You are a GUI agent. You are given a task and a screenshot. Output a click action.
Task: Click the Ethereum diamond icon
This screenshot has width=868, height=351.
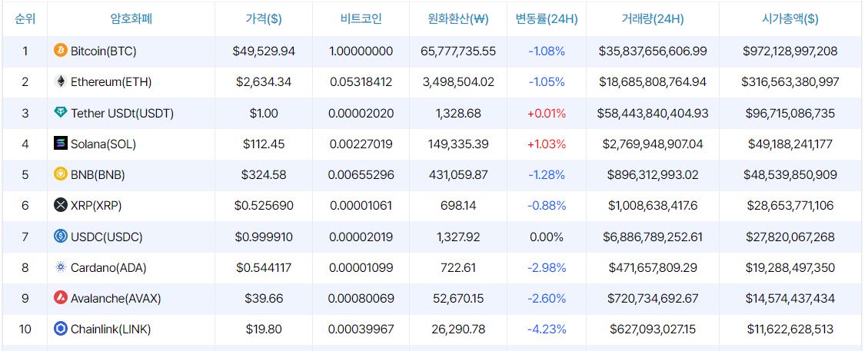point(60,82)
